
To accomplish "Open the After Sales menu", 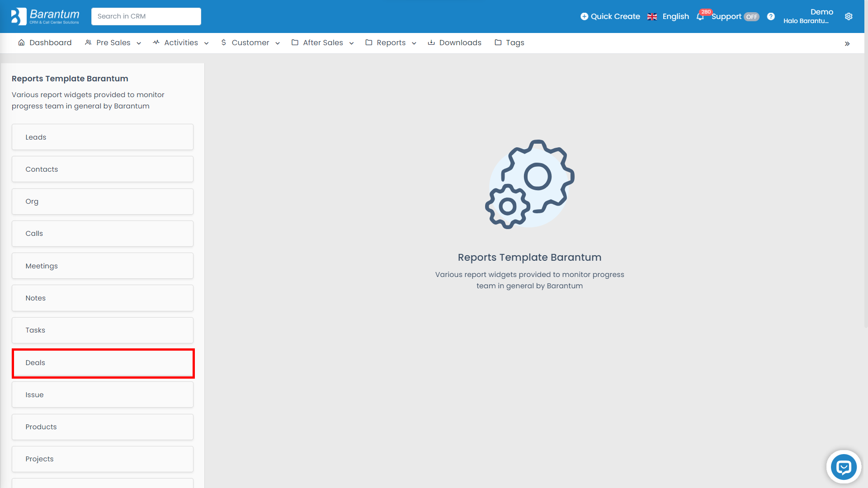I will pos(323,42).
